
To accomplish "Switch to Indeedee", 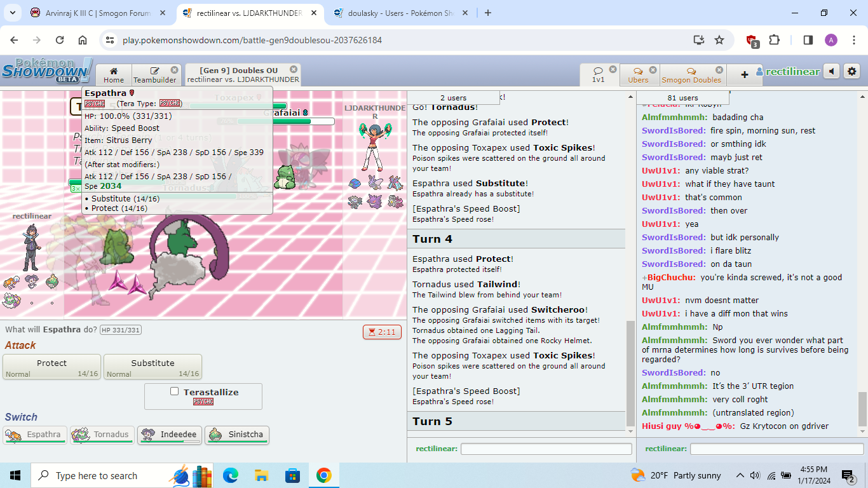I will coord(170,435).
